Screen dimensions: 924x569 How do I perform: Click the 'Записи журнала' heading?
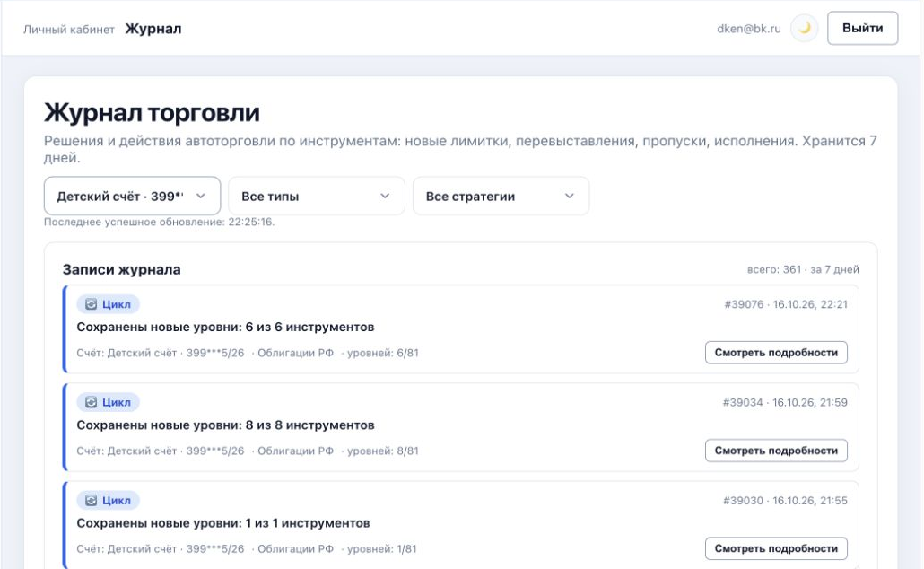(x=121, y=269)
